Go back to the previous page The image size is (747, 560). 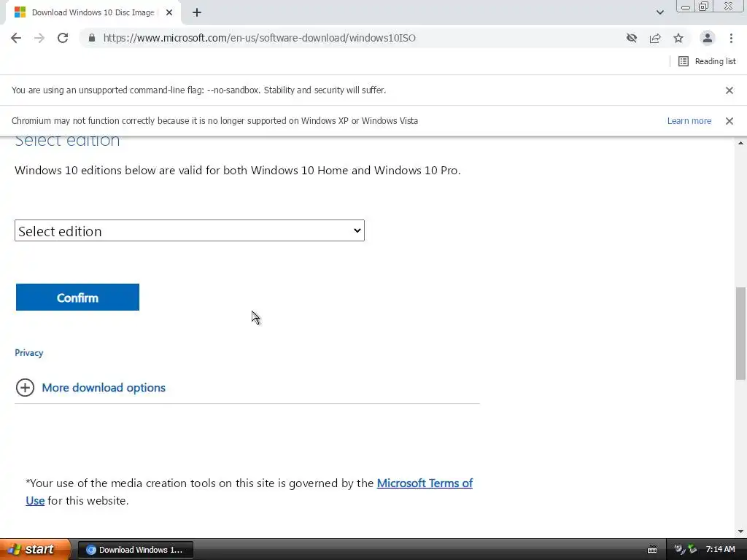(x=16, y=38)
